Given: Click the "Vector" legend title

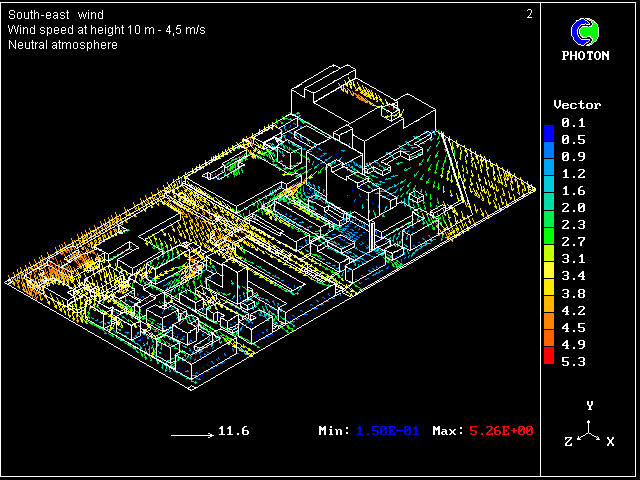Looking at the screenshot, I should [577, 105].
